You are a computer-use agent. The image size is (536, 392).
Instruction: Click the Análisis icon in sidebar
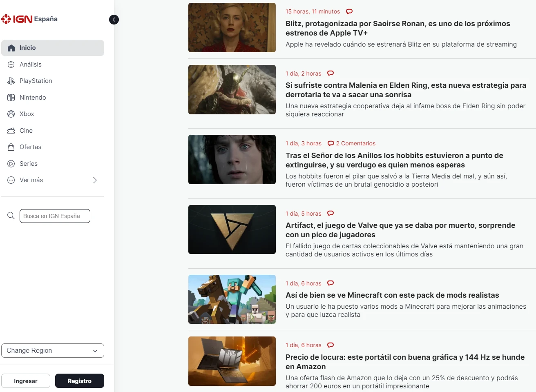click(11, 65)
